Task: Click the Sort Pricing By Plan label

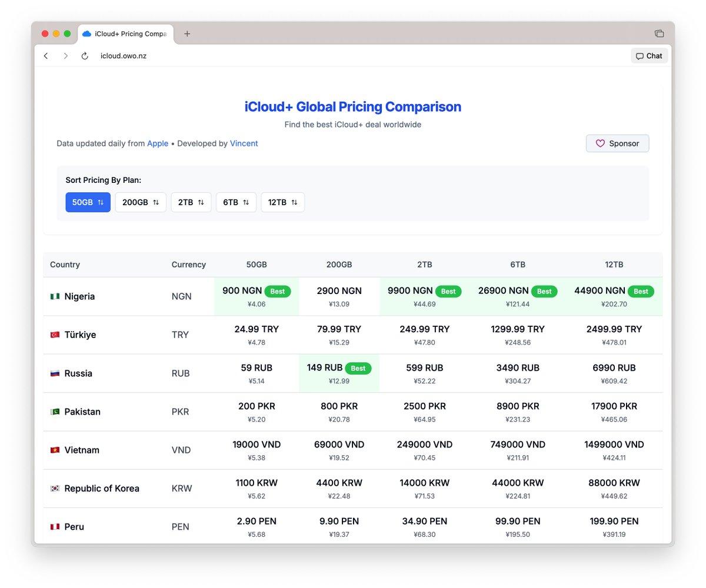Action: pos(104,180)
